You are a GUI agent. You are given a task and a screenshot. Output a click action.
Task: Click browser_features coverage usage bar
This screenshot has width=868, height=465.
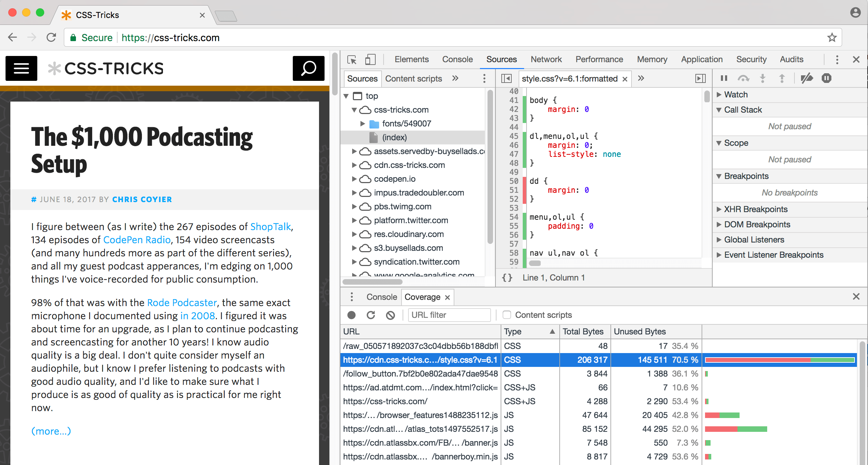click(x=722, y=415)
